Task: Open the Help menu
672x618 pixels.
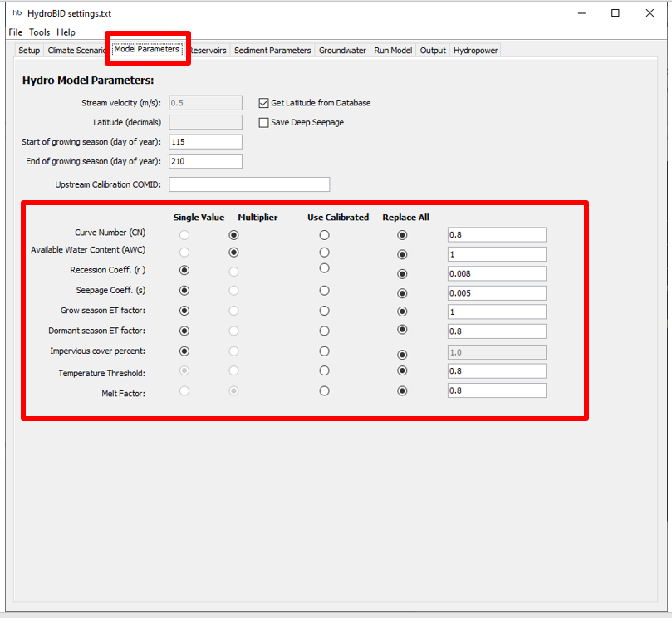Action: pos(66,32)
